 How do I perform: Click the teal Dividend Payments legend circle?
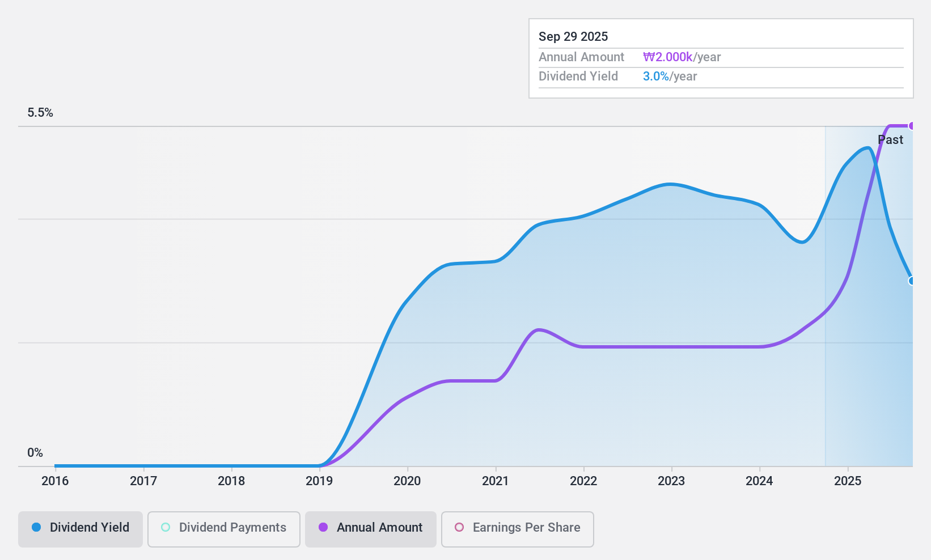click(165, 528)
